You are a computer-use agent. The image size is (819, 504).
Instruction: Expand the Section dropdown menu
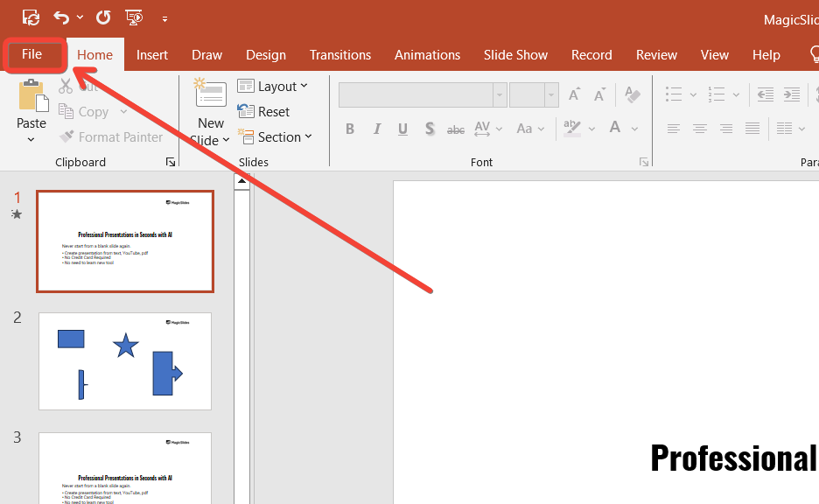[x=272, y=137]
